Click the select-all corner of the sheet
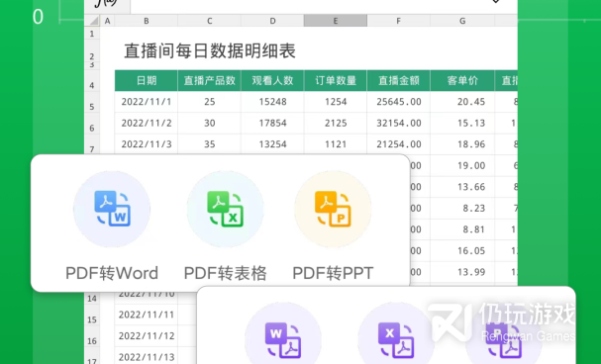Image resolution: width=601 pixels, height=364 pixels. point(92,21)
